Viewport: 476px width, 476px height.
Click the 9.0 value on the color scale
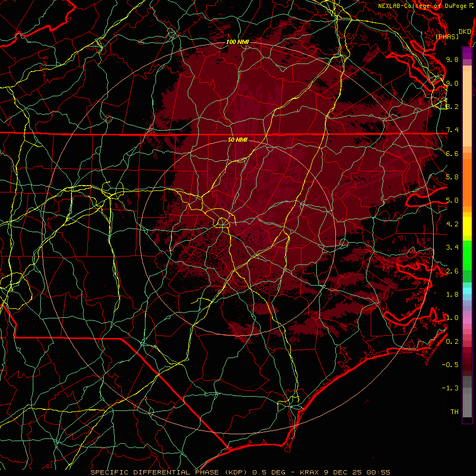(452, 83)
